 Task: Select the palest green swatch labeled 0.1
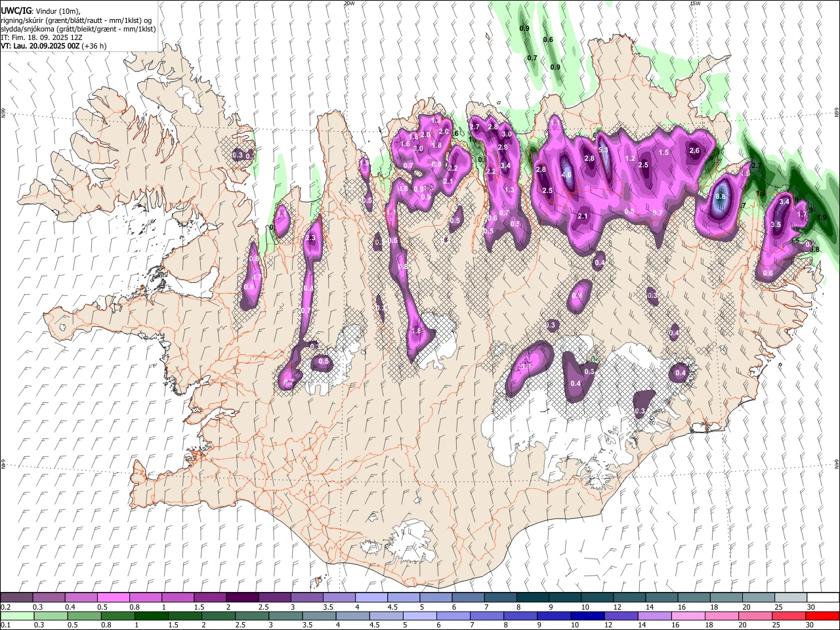17,616
